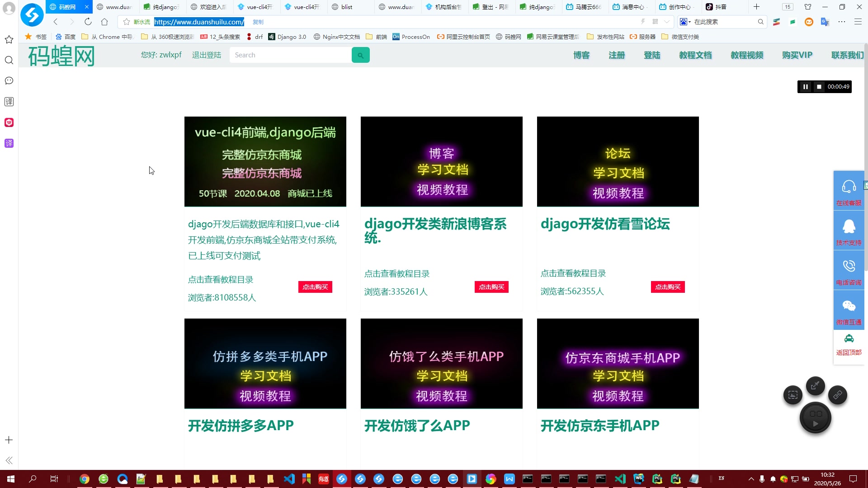Open 点击查看教程目录 for the 博客 course
This screenshot has height=488, width=868.
[397, 274]
